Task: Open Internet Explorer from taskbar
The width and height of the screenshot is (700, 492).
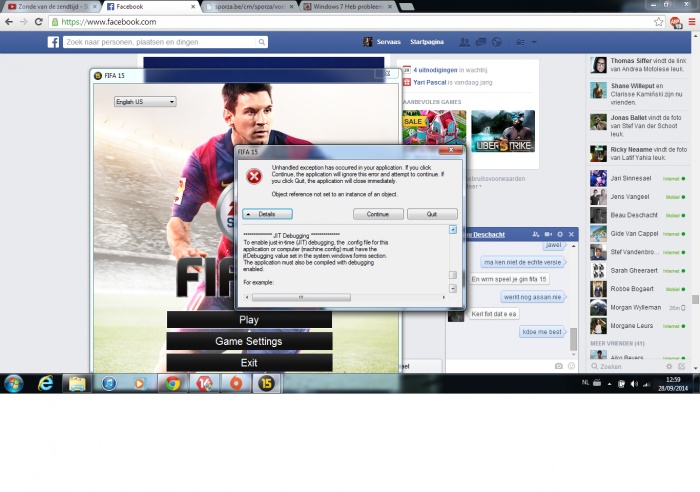Action: click(46, 384)
